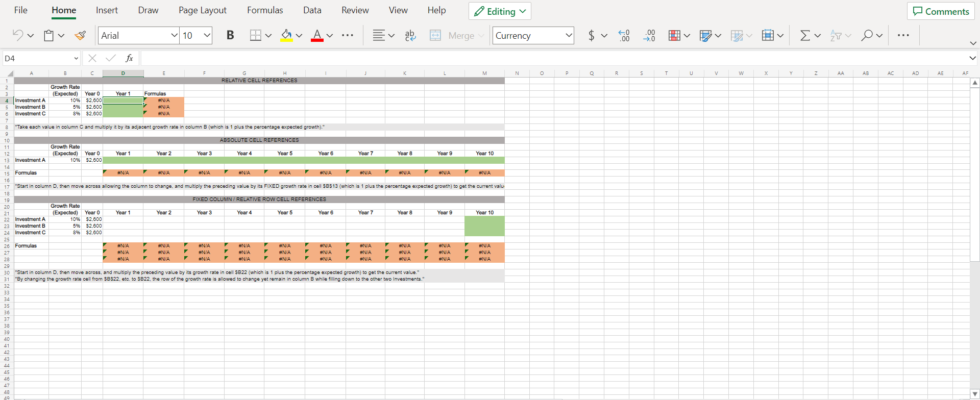Image resolution: width=980 pixels, height=400 pixels.
Task: Select the Format Painter brush
Action: 80,35
